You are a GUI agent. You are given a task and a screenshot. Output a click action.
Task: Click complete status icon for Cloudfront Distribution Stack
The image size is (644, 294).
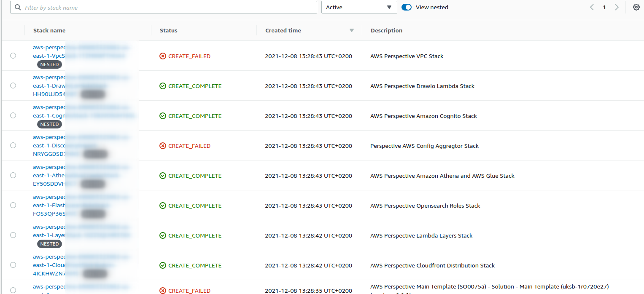click(x=163, y=265)
